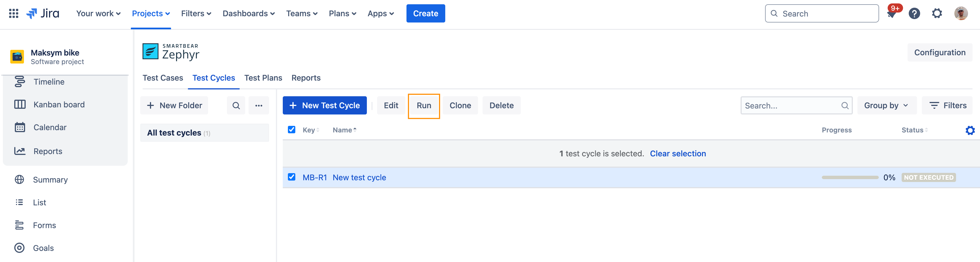
Task: Open Jira settings gear in top bar
Action: (937, 14)
